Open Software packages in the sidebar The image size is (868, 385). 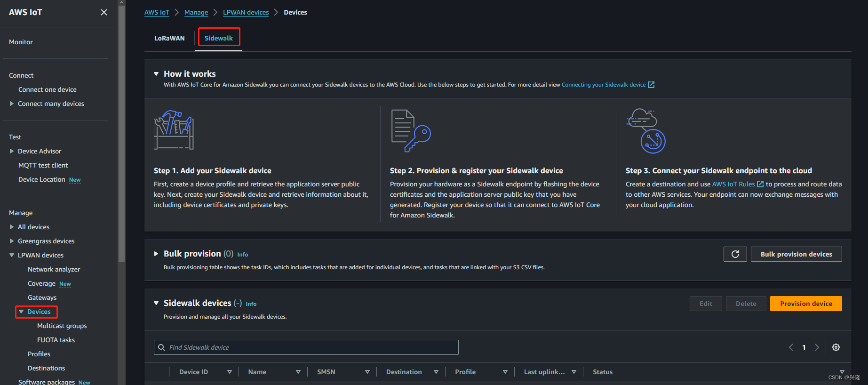[x=47, y=381]
